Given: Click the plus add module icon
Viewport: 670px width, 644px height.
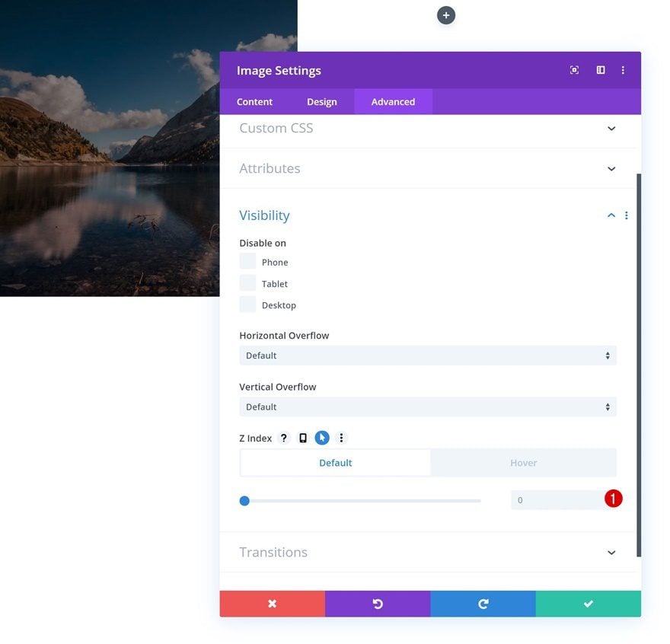Looking at the screenshot, I should pos(445,15).
